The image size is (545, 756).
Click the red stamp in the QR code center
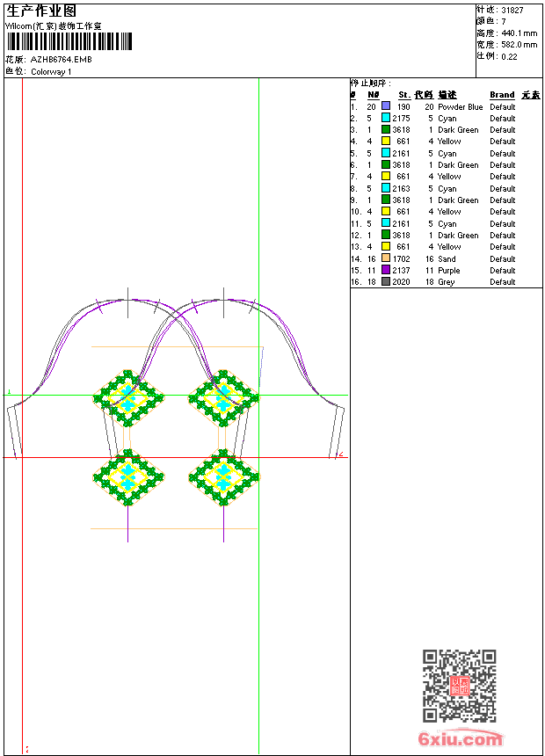tap(459, 686)
